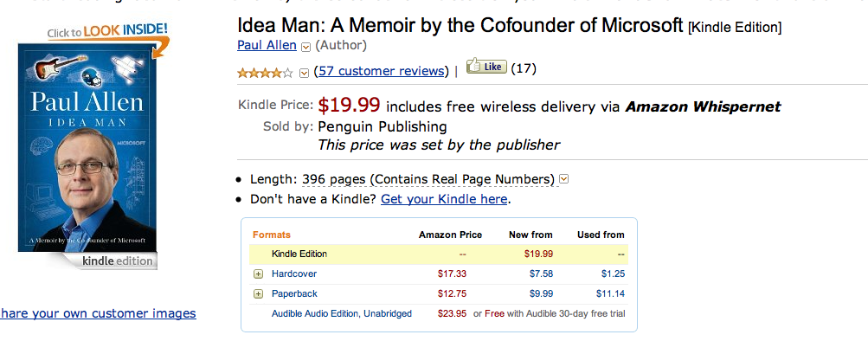Choose the Paperback format link
Image resolution: width=868 pixels, height=354 pixels.
(x=295, y=293)
